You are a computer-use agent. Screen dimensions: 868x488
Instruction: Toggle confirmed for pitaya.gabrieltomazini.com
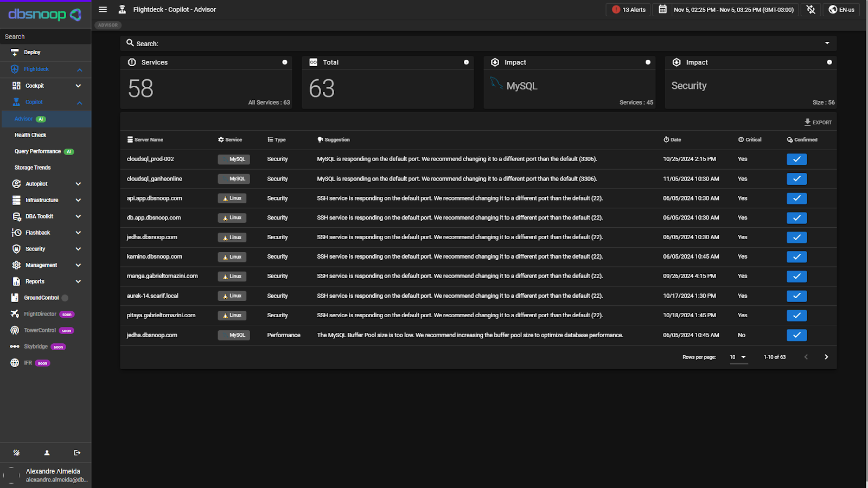click(x=796, y=316)
